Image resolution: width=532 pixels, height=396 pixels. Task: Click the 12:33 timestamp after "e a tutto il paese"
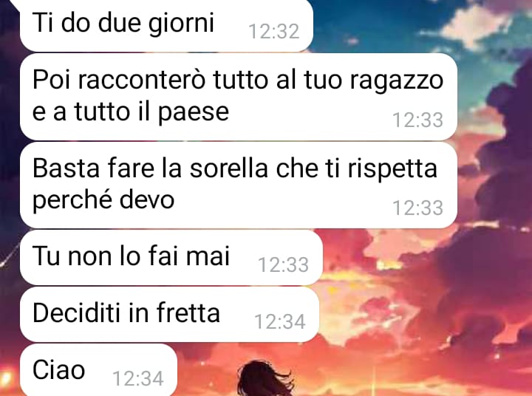click(417, 120)
